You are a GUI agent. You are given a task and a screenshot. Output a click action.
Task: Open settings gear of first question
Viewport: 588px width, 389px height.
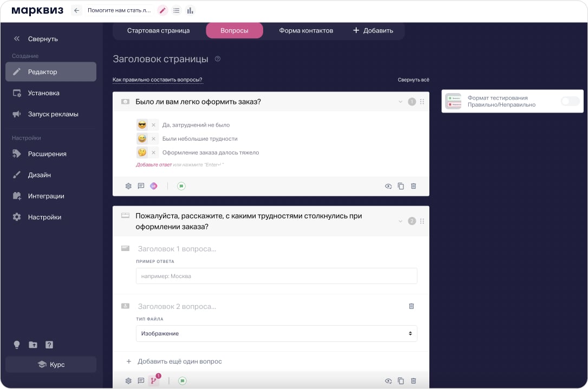(x=128, y=186)
